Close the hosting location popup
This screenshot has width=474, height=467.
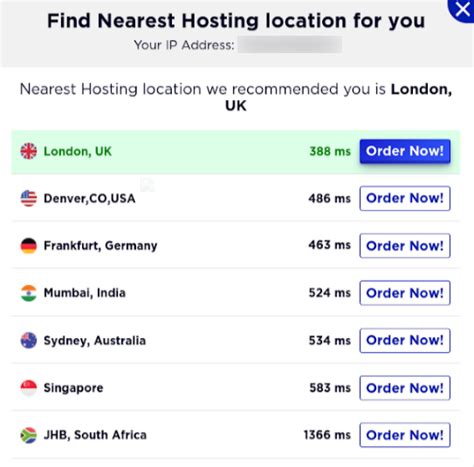tap(462, 10)
